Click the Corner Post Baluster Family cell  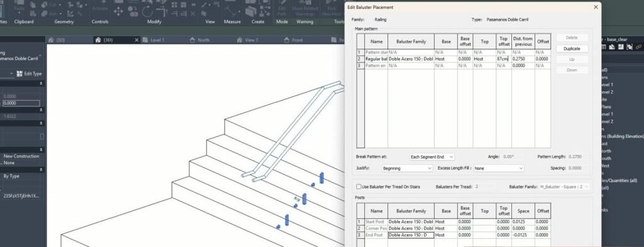point(411,229)
